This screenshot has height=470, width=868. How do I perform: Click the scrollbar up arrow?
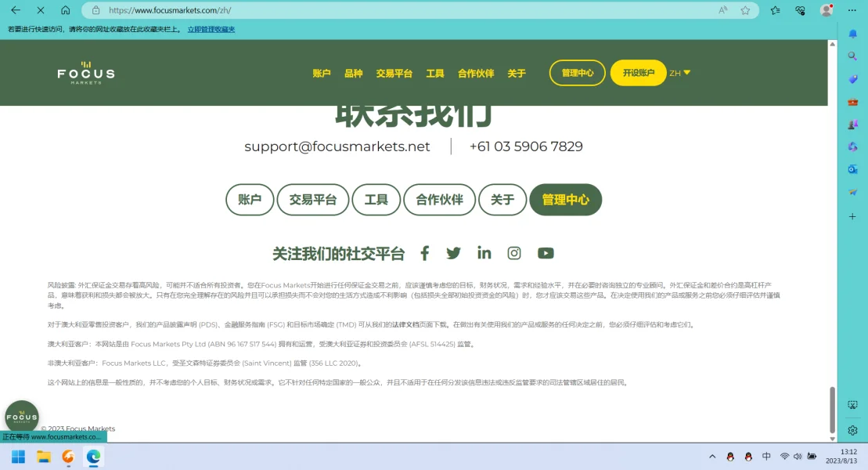point(832,44)
